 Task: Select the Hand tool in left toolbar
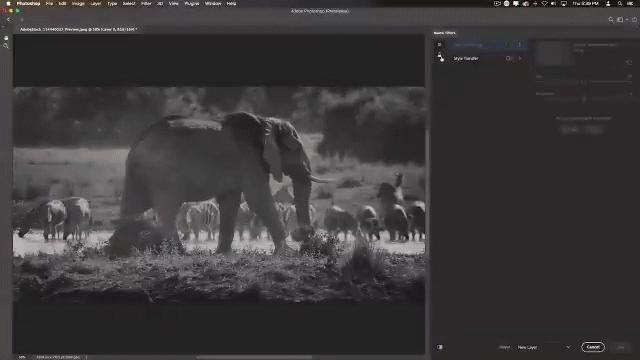6,38
